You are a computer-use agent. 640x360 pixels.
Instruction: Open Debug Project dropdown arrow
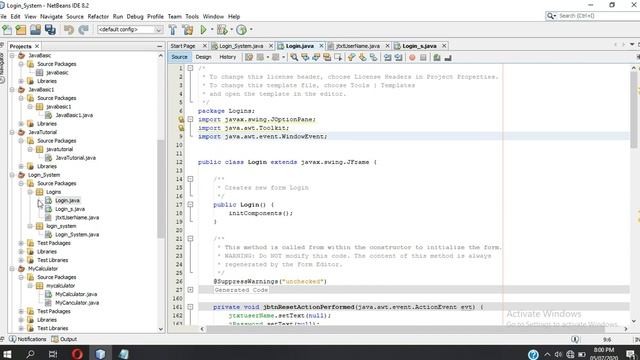(231, 29)
